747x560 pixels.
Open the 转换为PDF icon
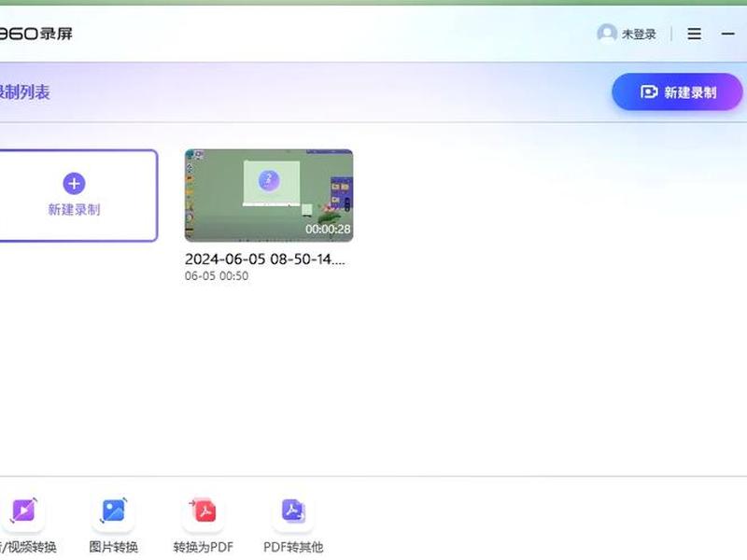pos(204,511)
